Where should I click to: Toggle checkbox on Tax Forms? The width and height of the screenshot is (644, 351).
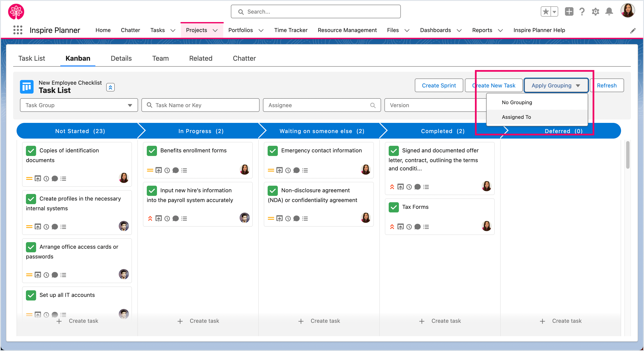394,207
